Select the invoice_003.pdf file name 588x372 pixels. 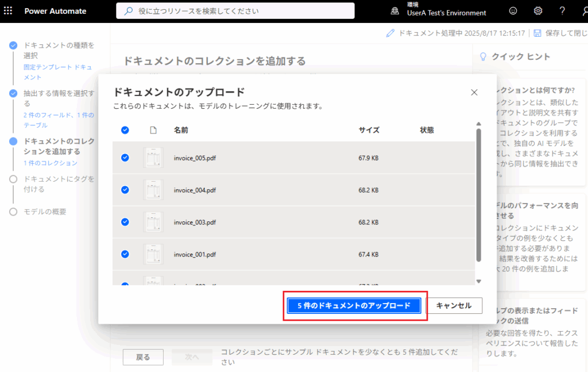pyautogui.click(x=195, y=223)
